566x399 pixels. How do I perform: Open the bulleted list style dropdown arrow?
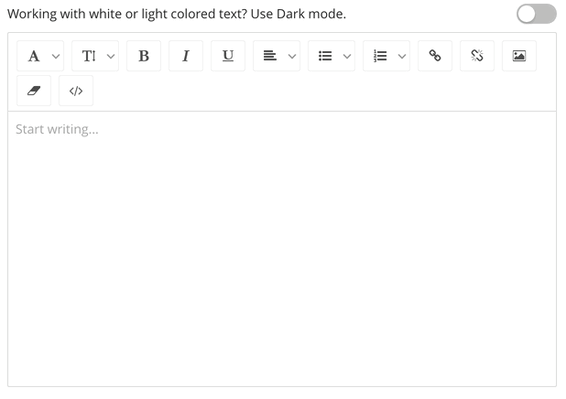(347, 56)
